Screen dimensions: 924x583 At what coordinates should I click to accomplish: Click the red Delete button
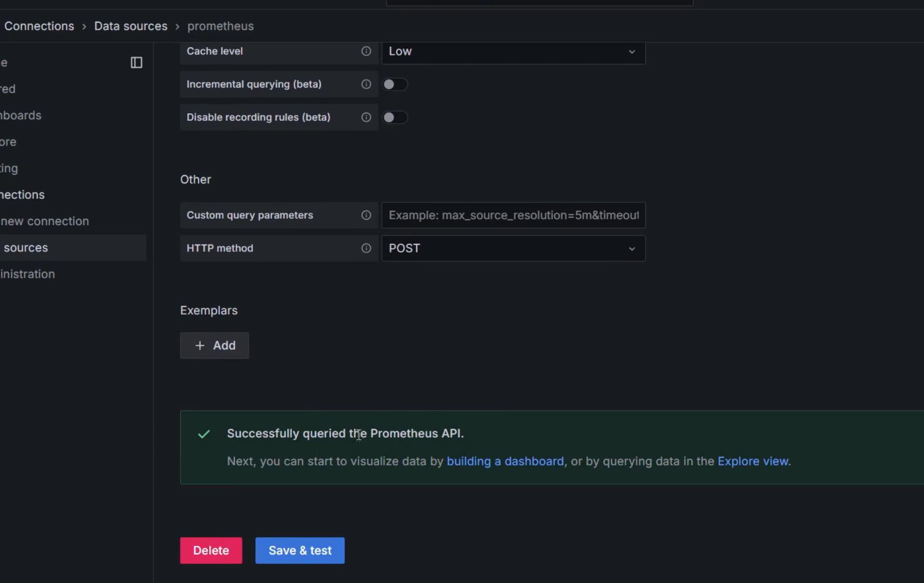[211, 550]
